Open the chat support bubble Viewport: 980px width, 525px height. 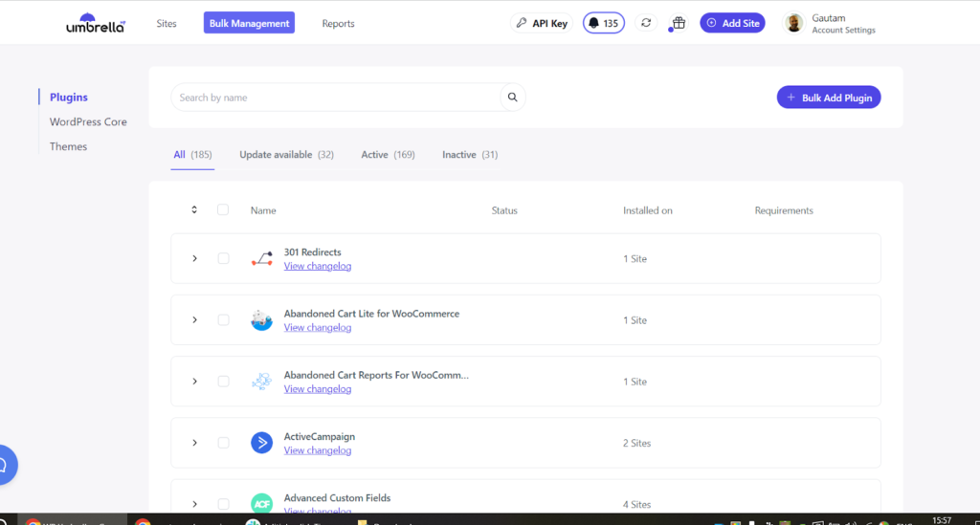pyautogui.click(x=4, y=465)
